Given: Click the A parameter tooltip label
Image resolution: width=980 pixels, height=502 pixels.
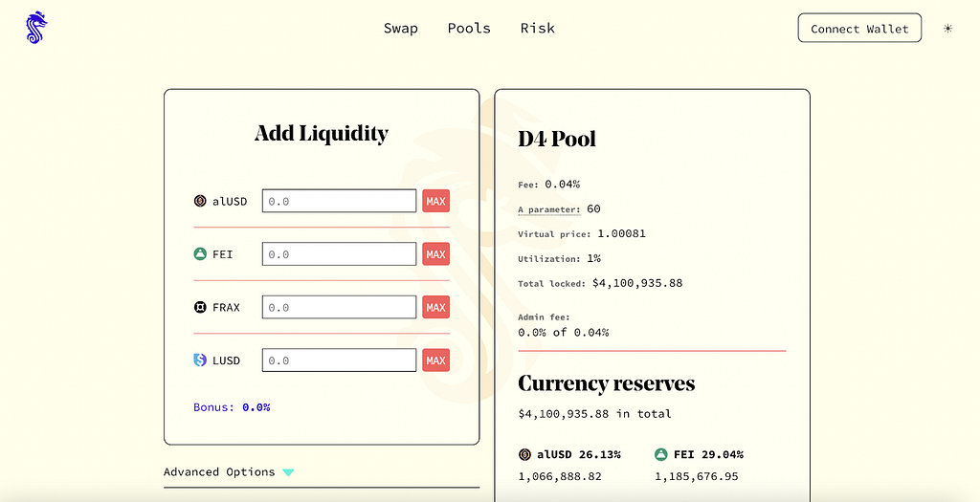Looking at the screenshot, I should pyautogui.click(x=549, y=209).
